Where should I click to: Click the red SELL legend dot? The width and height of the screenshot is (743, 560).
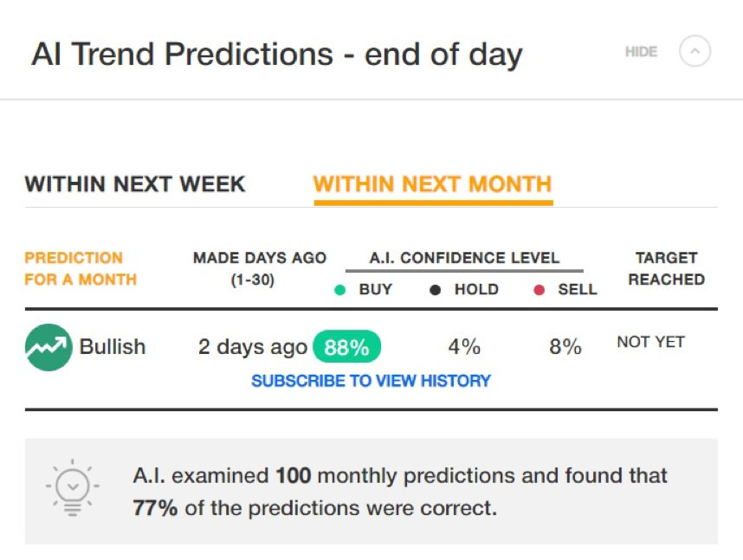[x=539, y=289]
